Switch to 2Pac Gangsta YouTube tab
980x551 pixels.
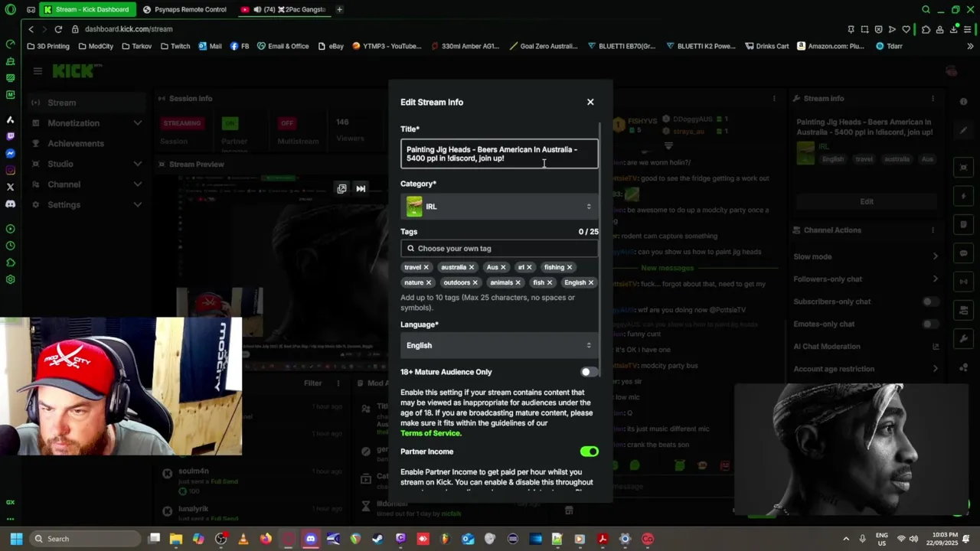point(283,10)
